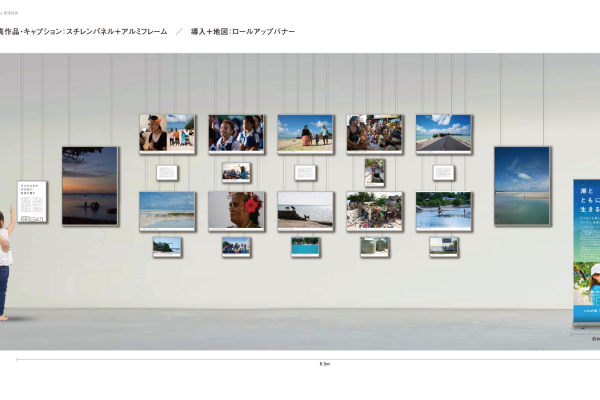Image resolution: width=600 pixels, height=400 pixels.
Task: Click the large sunset silhouette photo
Action: pyautogui.click(x=90, y=186)
